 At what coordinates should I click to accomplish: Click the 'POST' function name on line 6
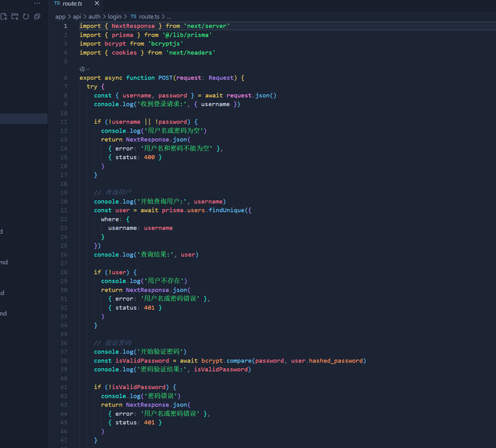(166, 78)
